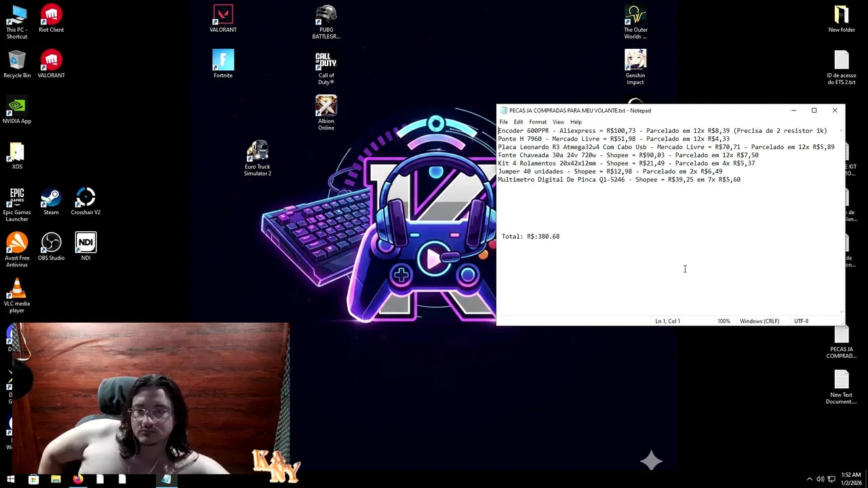Open This PC shortcut on desktop
Screen dimensions: 868x488
coord(17,22)
